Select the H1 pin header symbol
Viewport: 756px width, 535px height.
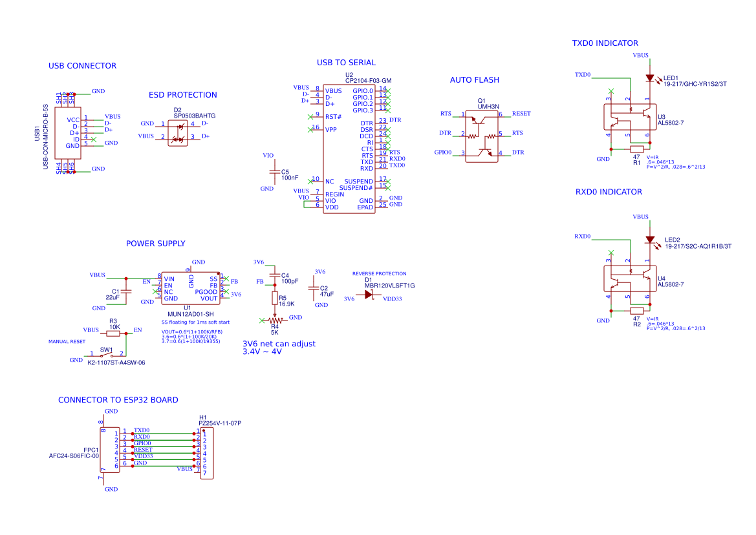(x=207, y=453)
